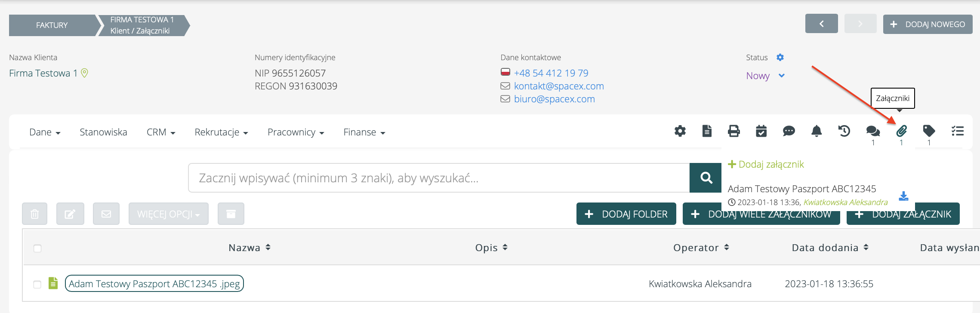Tick the checkbox for Adam Testowy Paszport row
Viewport: 980px width, 313px height.
(37, 284)
